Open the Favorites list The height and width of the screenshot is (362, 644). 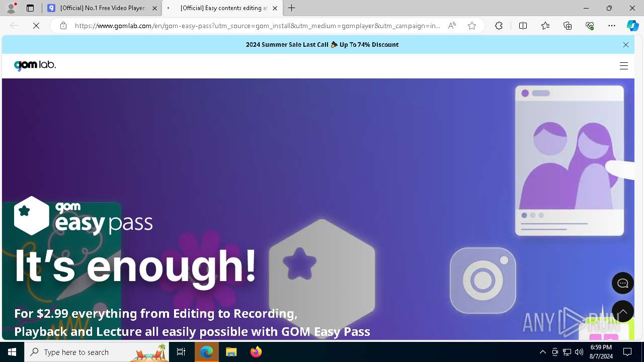pos(545,26)
